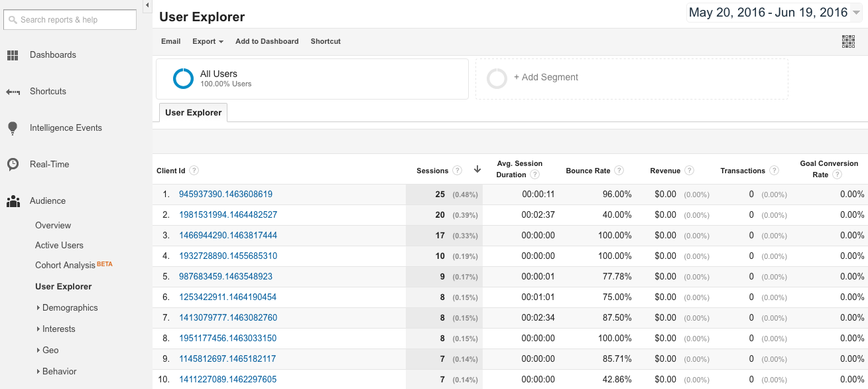Screen dimensions: 868x389
Task: Sort by the Sessions down arrow
Action: point(477,170)
